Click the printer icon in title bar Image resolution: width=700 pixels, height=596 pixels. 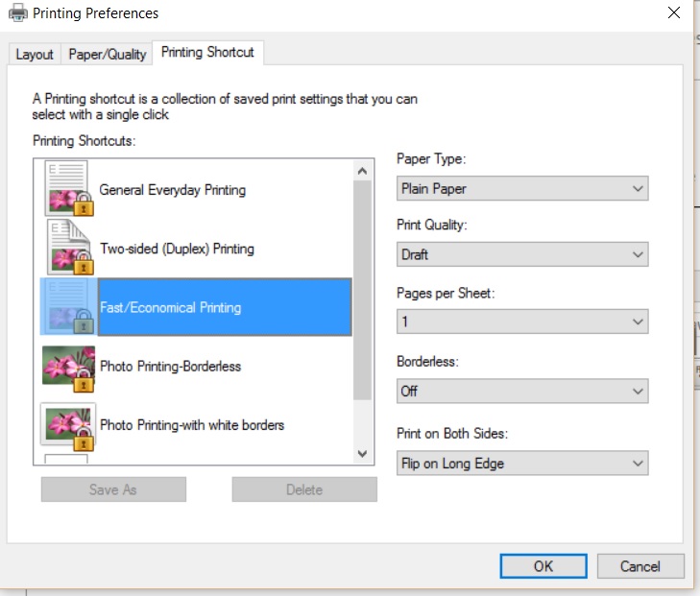pyautogui.click(x=18, y=12)
